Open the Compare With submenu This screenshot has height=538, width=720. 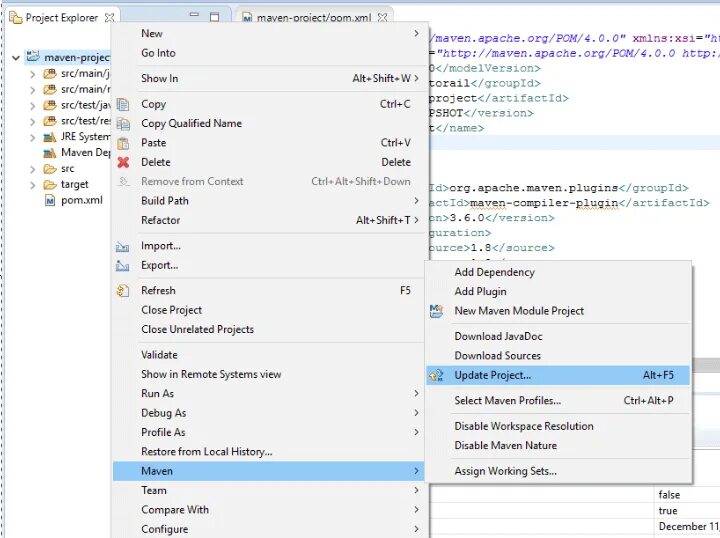click(x=268, y=510)
